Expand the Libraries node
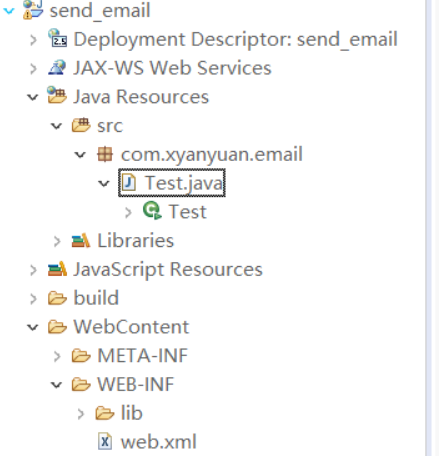 (57, 241)
